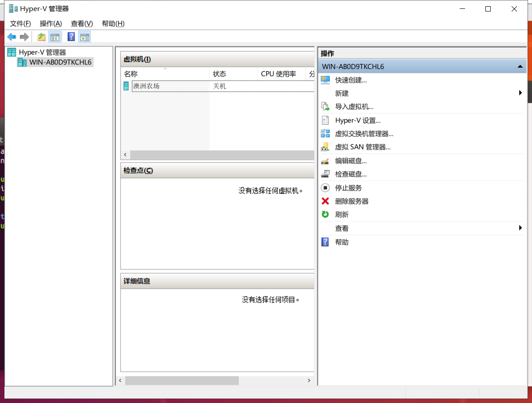Click the 澳洲农场 virtual machine icon
Image resolution: width=532 pixels, height=403 pixels.
pyautogui.click(x=126, y=86)
